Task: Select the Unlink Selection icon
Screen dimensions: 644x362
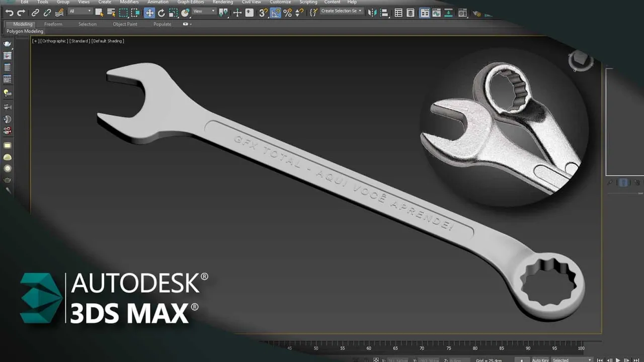Action: pos(47,13)
